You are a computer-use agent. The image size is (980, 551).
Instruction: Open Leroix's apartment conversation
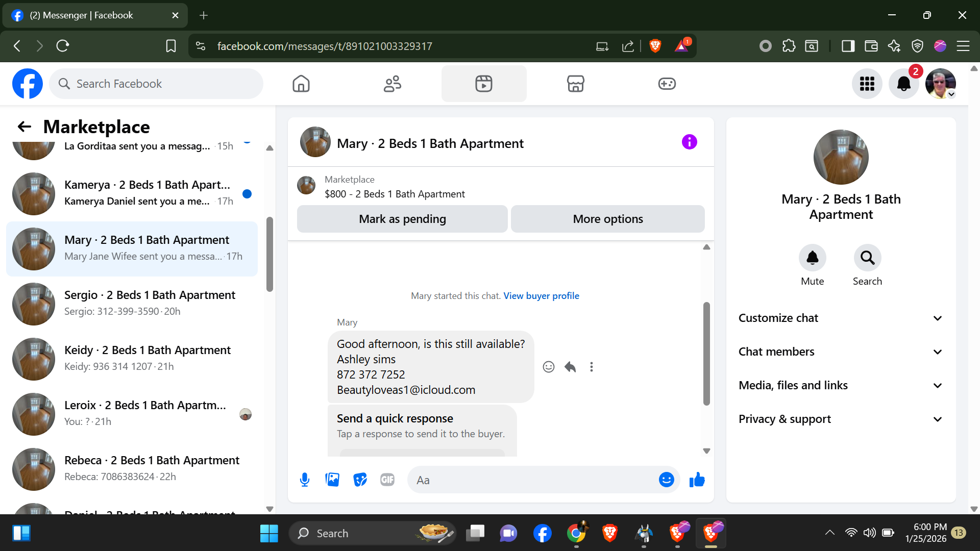click(132, 414)
